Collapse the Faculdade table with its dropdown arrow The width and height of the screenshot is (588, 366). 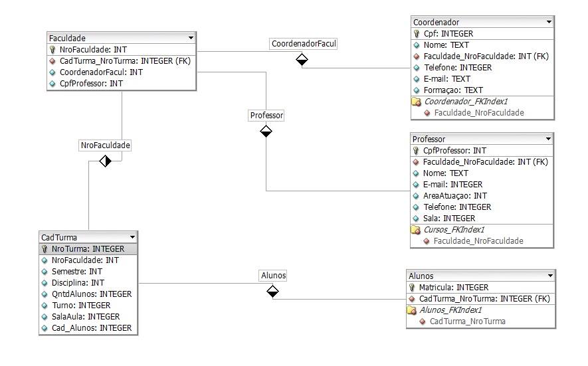tap(191, 39)
